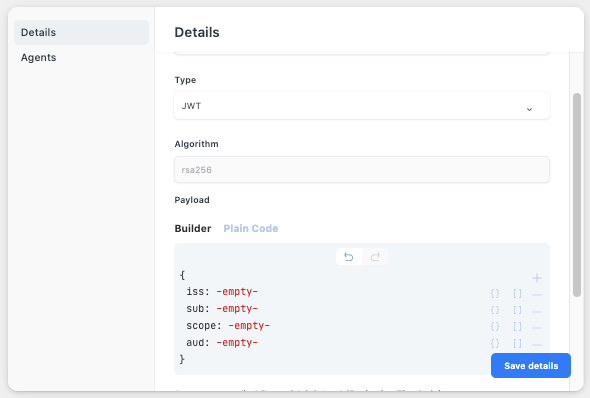Screen dimensions: 590x398
Task: Remove the scope field using minus icon
Action: click(x=537, y=328)
